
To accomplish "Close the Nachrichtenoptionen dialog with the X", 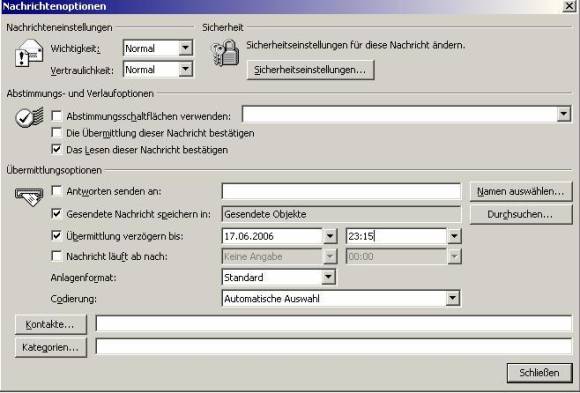I will (x=569, y=6).
